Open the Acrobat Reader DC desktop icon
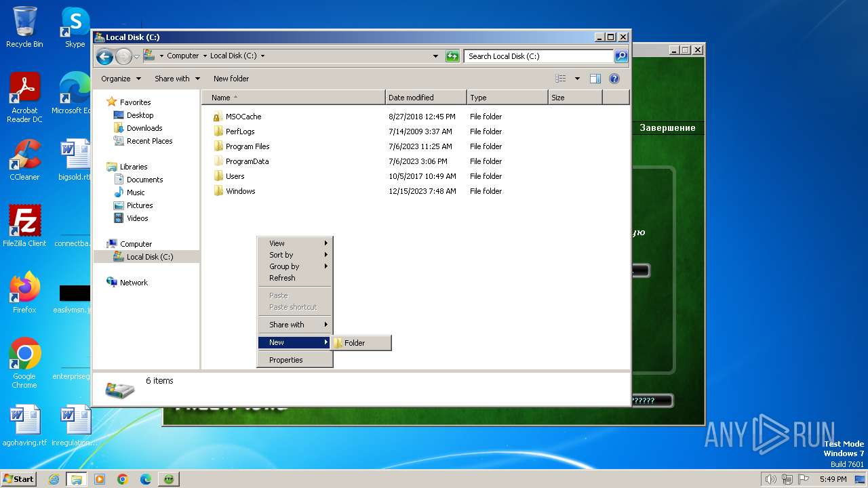 (x=24, y=98)
